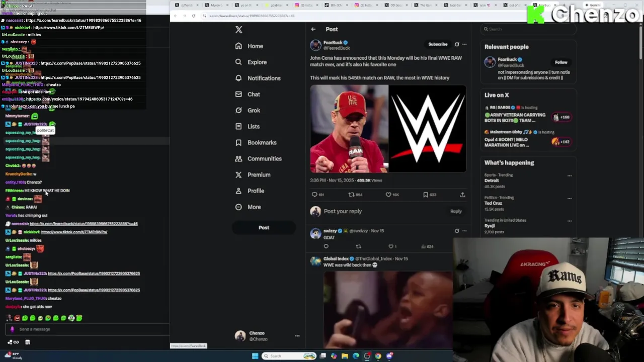Image resolution: width=644 pixels, height=362 pixels.
Task: Click the Grok icon on swizzy's reply
Action: (x=457, y=231)
